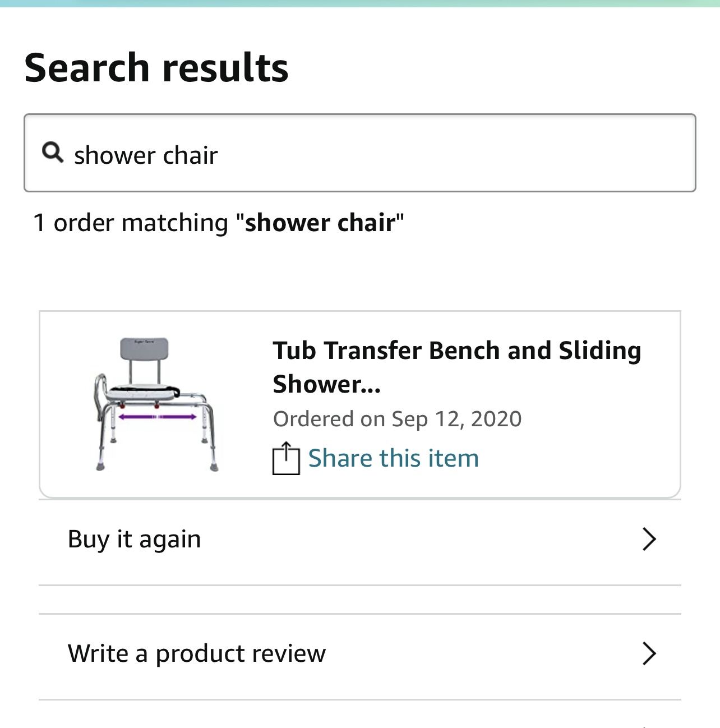Image resolution: width=720 pixels, height=728 pixels.
Task: Open the transfer bench product thumbnail
Action: tap(156, 404)
